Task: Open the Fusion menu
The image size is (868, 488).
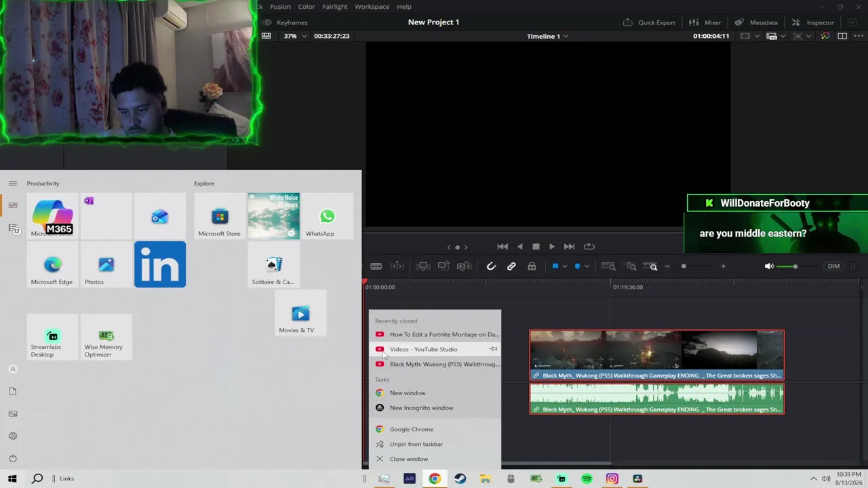Action: [x=280, y=7]
